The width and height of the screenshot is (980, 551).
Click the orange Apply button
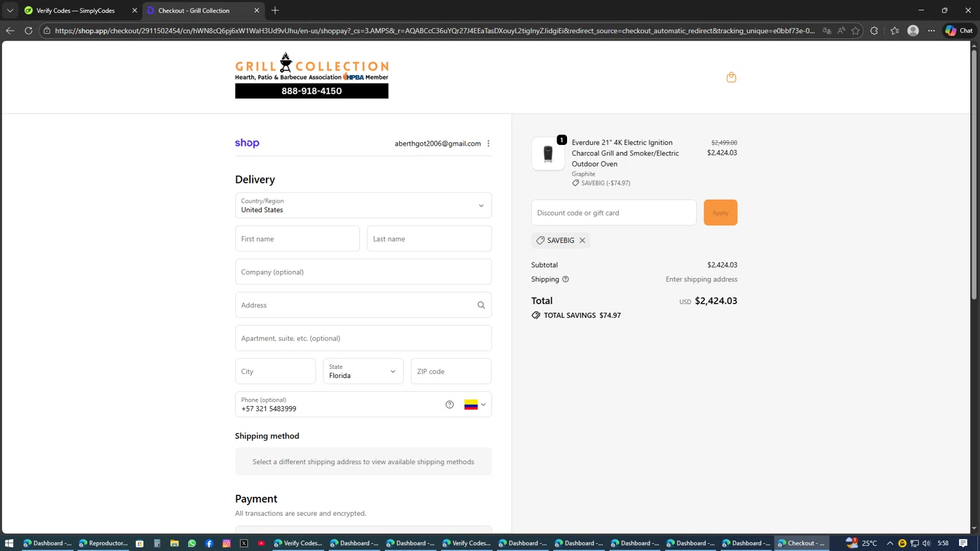(x=720, y=213)
